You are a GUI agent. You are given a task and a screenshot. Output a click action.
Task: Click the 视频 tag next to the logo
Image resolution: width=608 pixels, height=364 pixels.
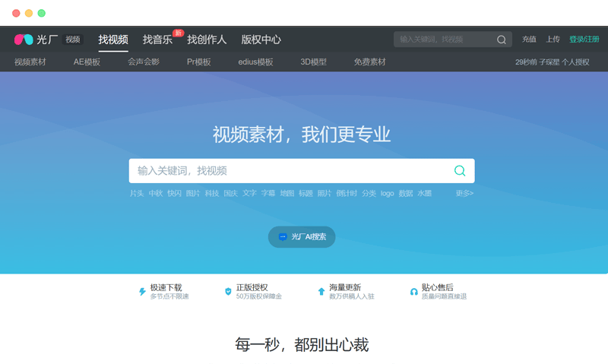click(72, 40)
